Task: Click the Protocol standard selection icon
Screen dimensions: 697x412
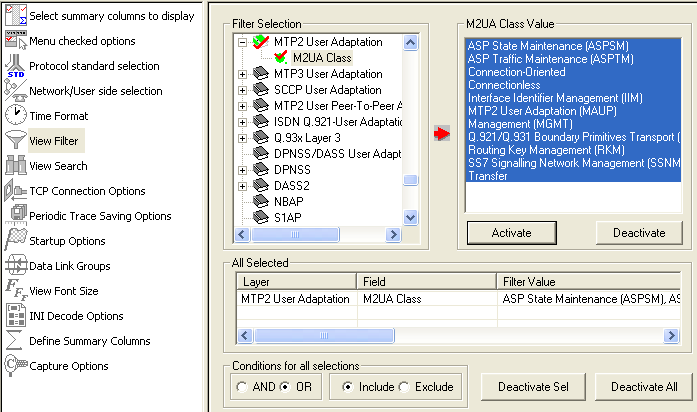Action: tap(15, 66)
